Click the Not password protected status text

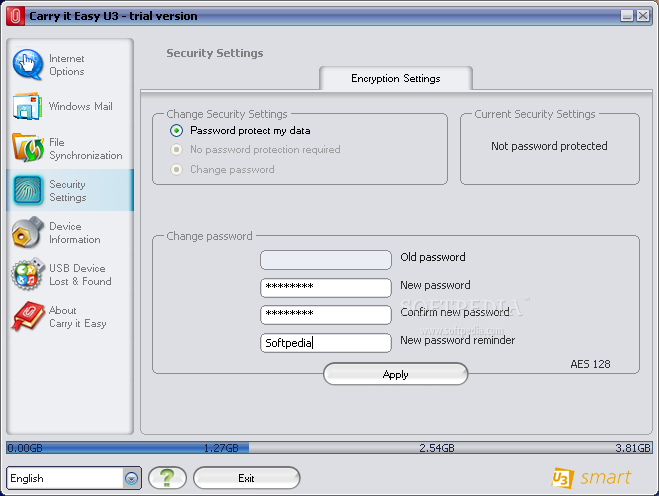(549, 146)
